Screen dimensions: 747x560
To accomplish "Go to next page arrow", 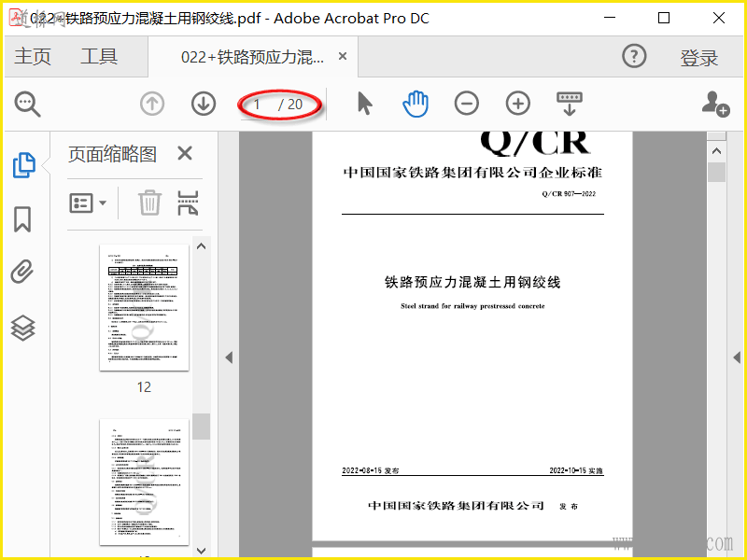I will (204, 104).
